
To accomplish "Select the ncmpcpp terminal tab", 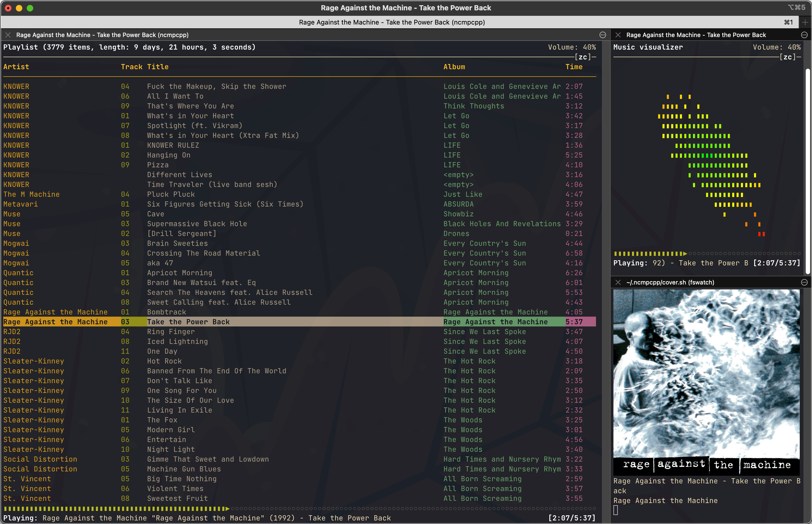I will coord(392,22).
